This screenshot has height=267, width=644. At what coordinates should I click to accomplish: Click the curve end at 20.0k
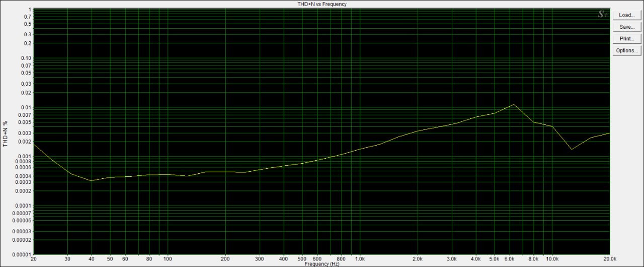[610, 133]
